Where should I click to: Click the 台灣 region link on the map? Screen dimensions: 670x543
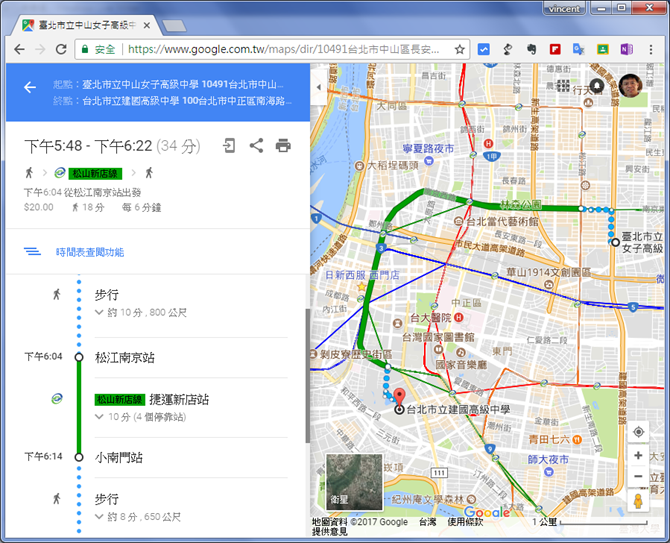pos(427,522)
